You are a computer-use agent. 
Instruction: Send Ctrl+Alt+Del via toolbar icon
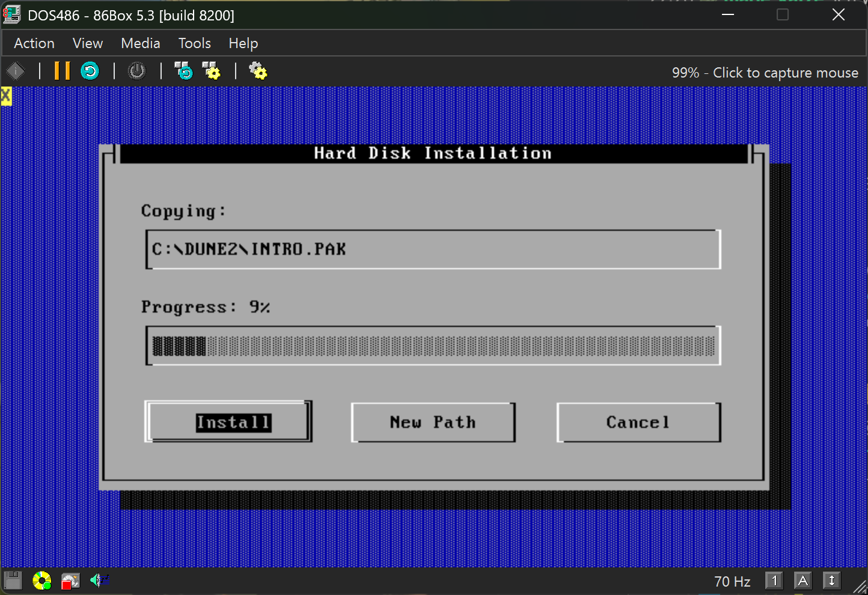pos(183,71)
